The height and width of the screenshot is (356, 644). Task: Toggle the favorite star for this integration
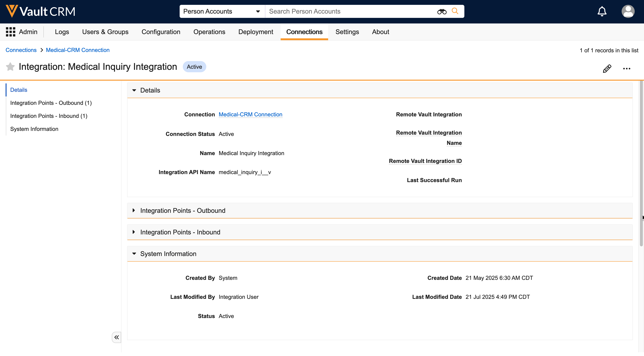[x=10, y=67]
